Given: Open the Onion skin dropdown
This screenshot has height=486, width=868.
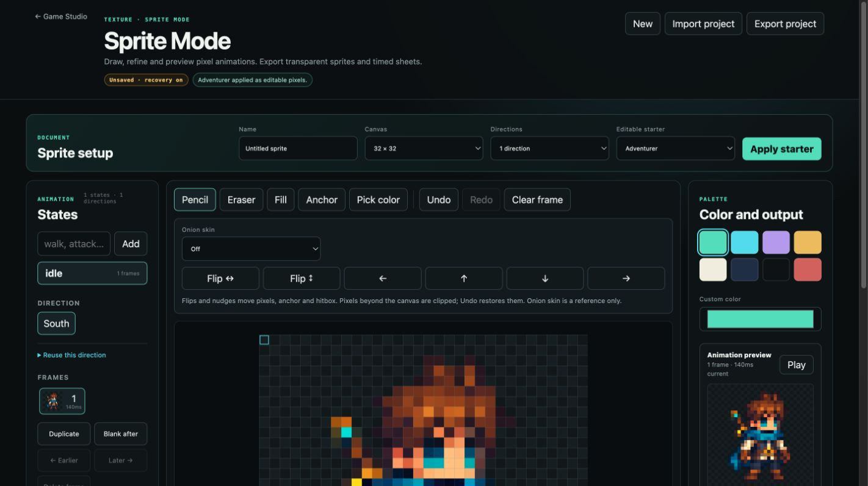Looking at the screenshot, I should (x=251, y=249).
